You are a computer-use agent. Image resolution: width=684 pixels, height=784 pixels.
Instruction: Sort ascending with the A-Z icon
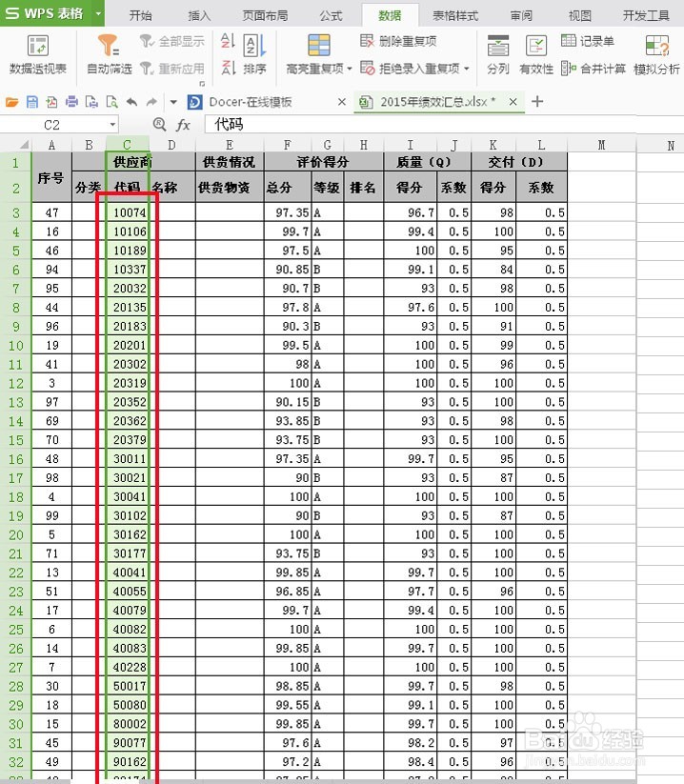228,41
